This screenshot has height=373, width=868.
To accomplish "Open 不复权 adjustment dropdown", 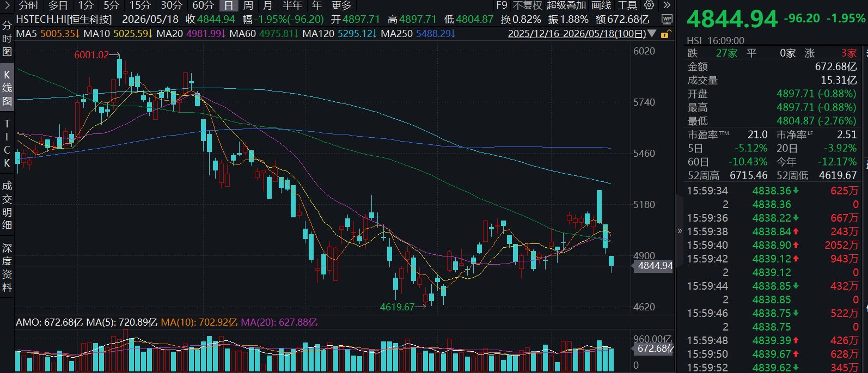I will point(528,5).
